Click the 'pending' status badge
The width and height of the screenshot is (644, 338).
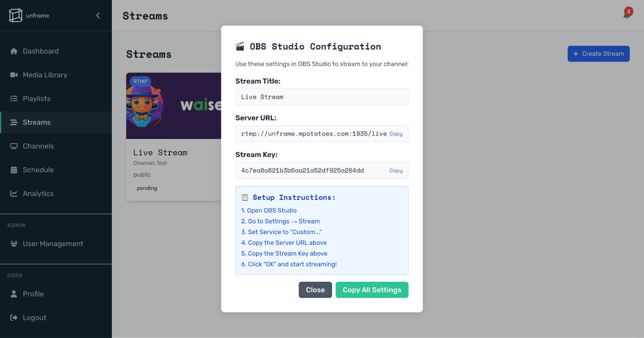coord(147,188)
